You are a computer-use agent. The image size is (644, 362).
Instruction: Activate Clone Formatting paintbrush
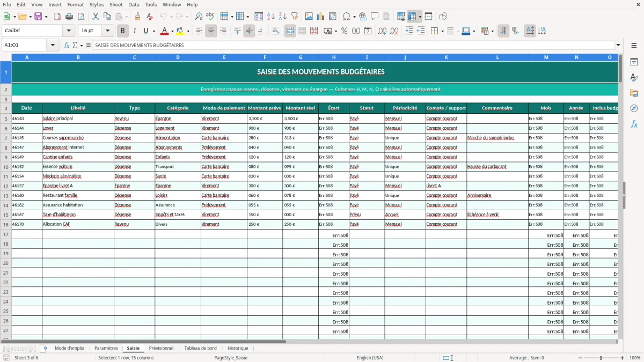point(137,17)
